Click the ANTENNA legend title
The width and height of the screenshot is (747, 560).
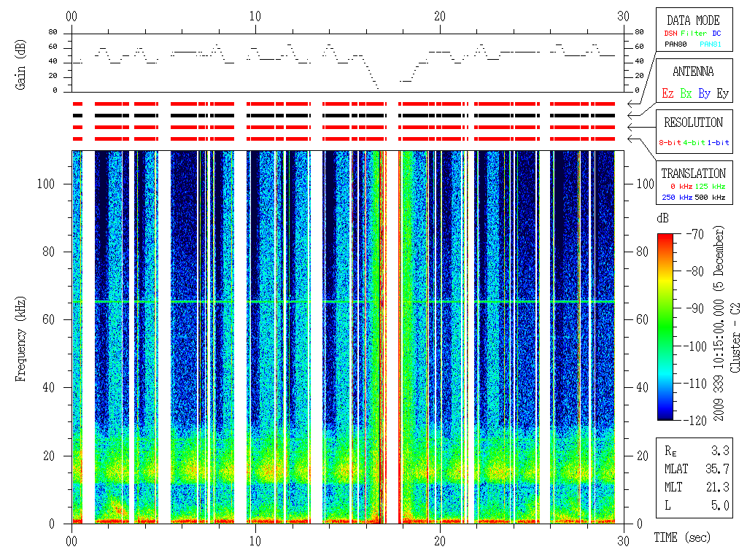coord(693,71)
